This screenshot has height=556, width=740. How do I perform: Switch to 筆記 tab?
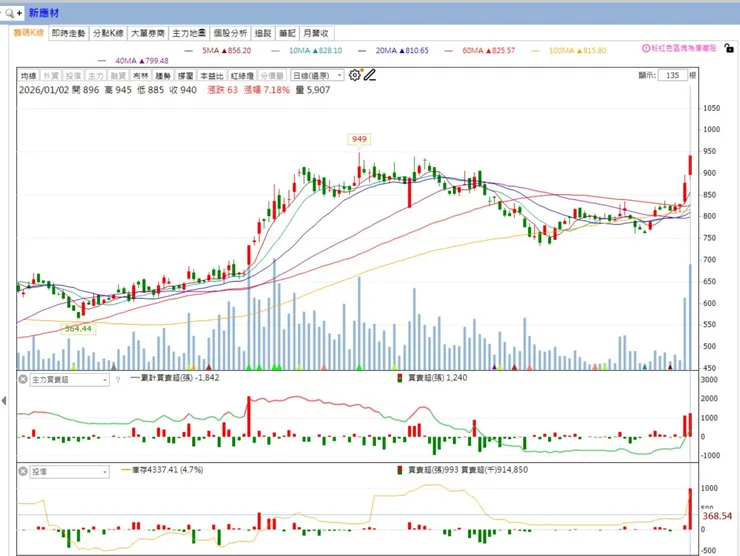coord(287,33)
